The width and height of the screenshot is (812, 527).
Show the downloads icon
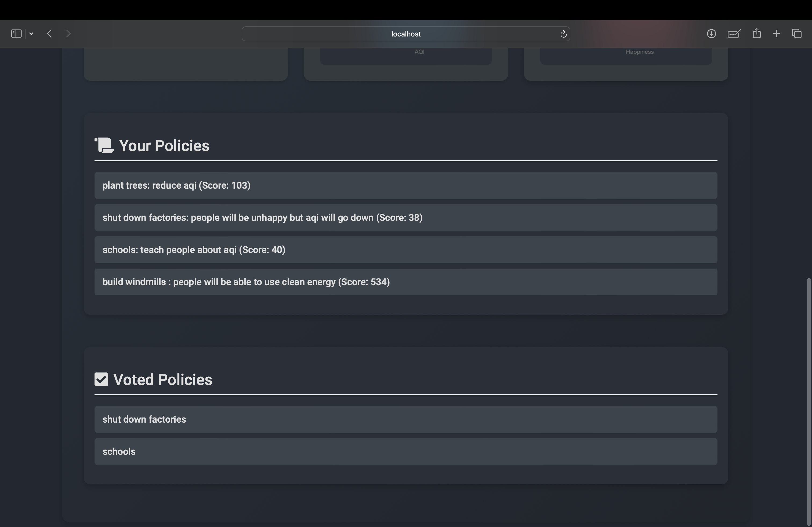(x=711, y=33)
